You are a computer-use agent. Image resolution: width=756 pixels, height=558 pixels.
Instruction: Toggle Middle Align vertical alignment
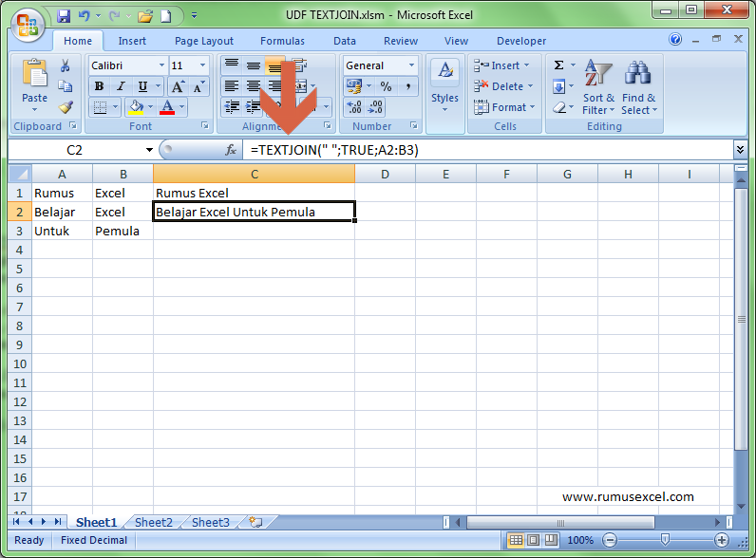tap(254, 65)
